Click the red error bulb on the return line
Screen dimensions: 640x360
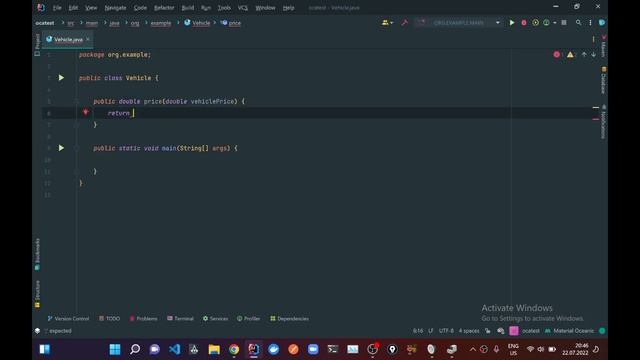tap(86, 112)
